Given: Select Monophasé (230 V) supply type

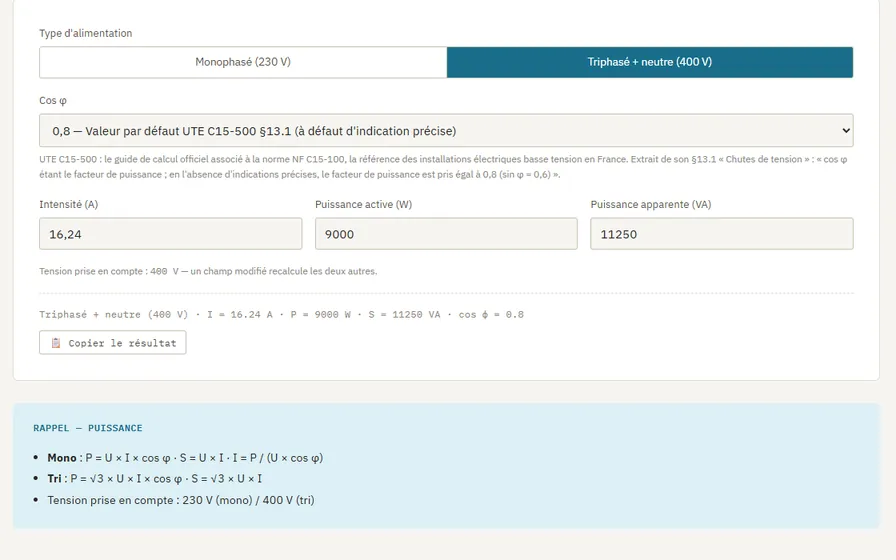Looking at the screenshot, I should coord(243,62).
